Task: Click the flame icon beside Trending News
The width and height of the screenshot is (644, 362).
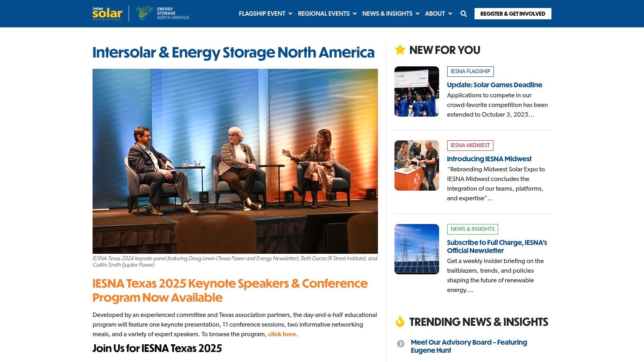Action: click(x=400, y=322)
